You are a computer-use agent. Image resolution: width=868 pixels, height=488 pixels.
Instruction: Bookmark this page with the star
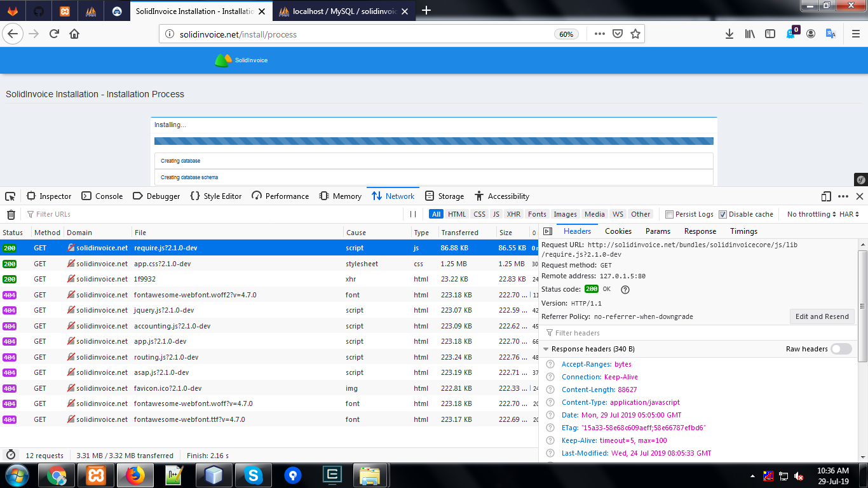pos(635,34)
